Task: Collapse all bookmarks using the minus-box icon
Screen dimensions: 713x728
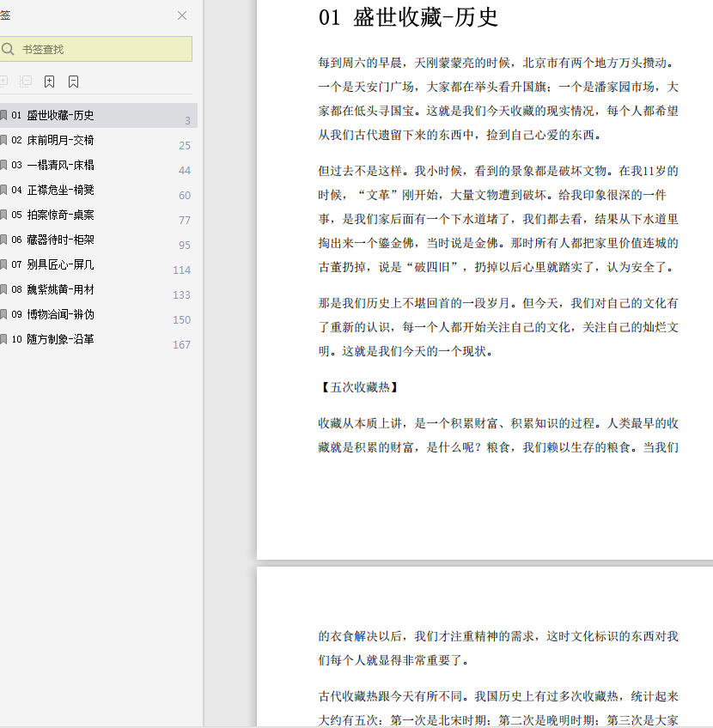Action: point(26,82)
